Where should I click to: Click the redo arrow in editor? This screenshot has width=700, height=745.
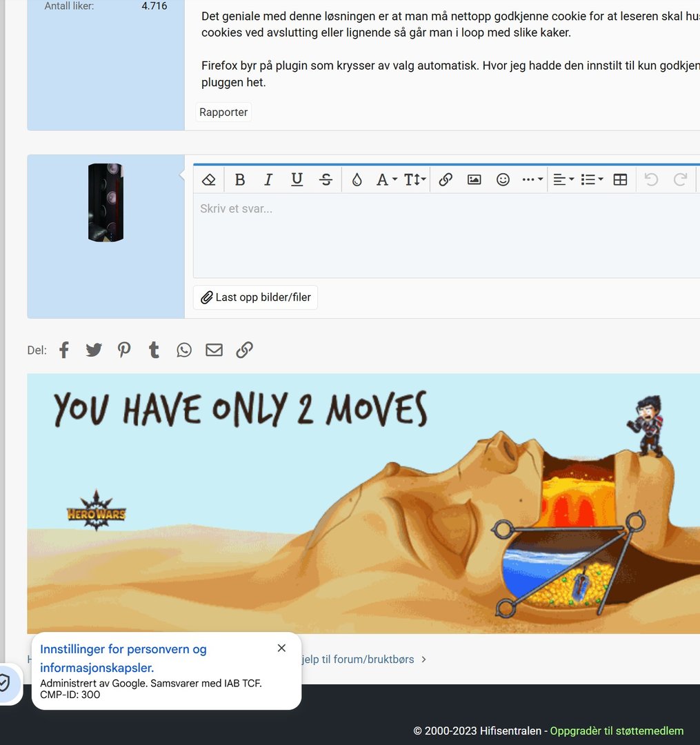(680, 179)
